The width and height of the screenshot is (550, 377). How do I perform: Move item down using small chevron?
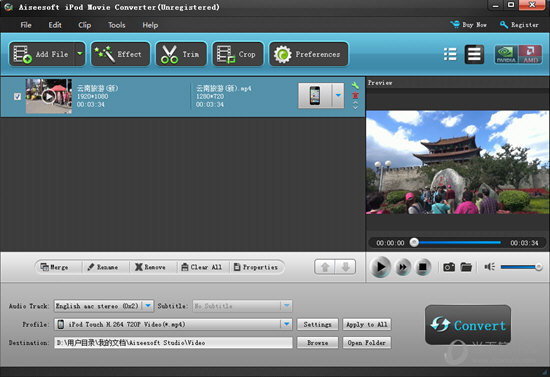pyautogui.click(x=355, y=107)
